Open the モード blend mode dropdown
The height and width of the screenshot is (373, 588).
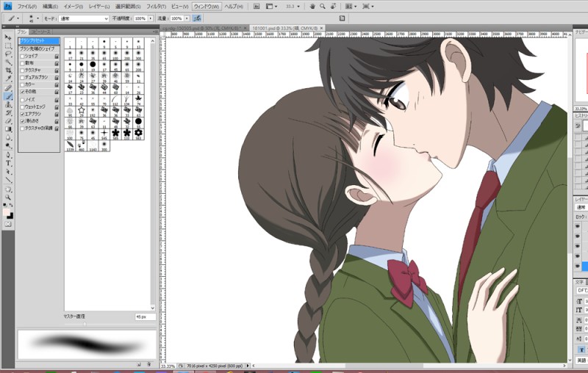pos(84,18)
